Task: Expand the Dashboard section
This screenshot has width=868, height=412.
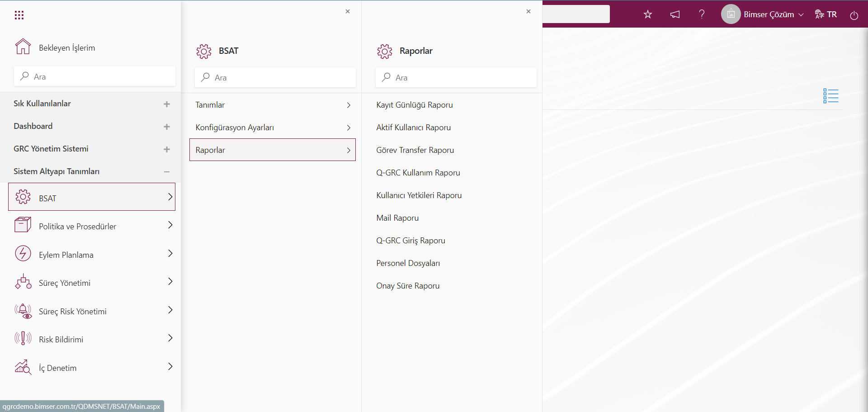Action: [167, 127]
